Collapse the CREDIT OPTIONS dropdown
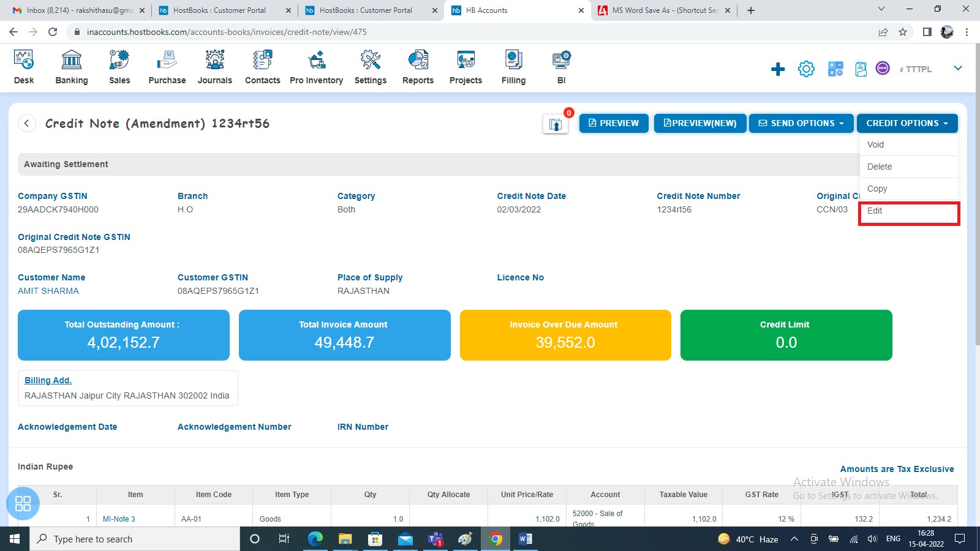Screen dimensions: 980x551 [x=907, y=123]
